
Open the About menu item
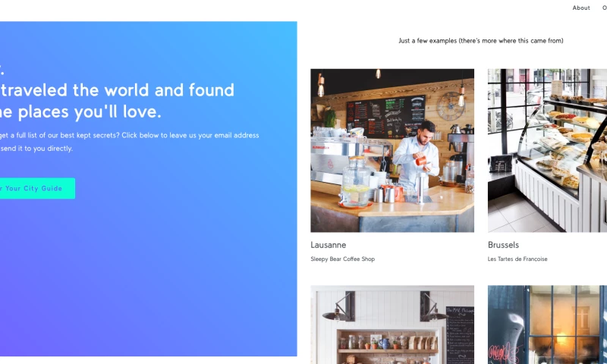click(x=581, y=8)
